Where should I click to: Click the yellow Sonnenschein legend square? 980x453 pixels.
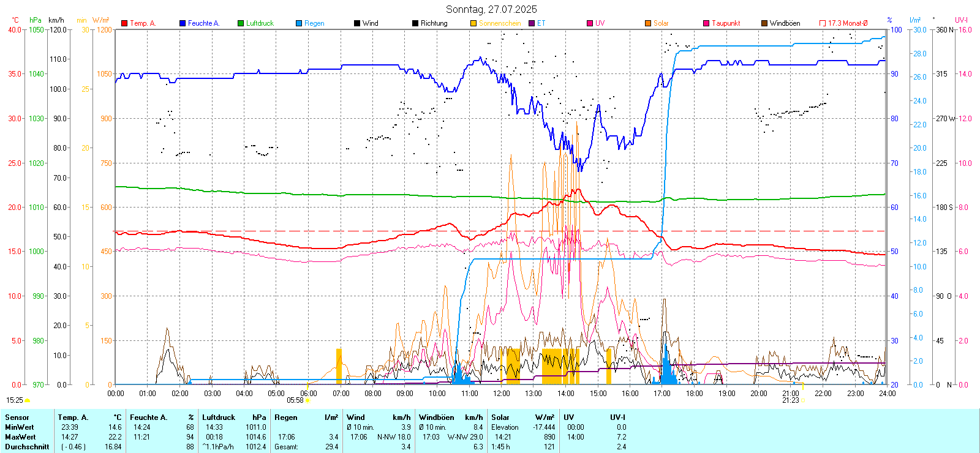[473, 23]
